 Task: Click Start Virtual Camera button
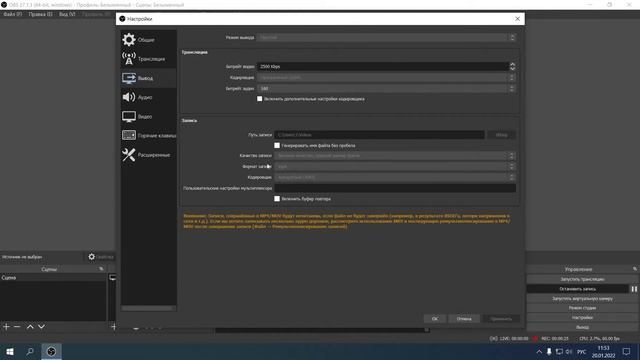click(x=582, y=299)
